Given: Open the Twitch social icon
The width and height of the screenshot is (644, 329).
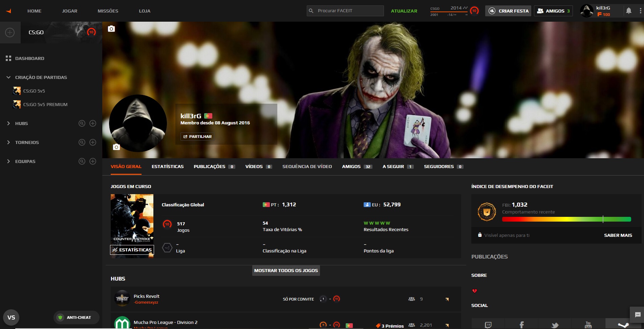Looking at the screenshot, I should point(488,325).
